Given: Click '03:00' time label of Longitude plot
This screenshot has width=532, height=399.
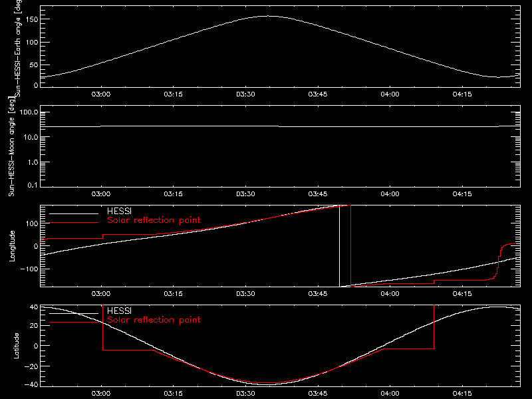Looking at the screenshot, I should click(101, 294).
